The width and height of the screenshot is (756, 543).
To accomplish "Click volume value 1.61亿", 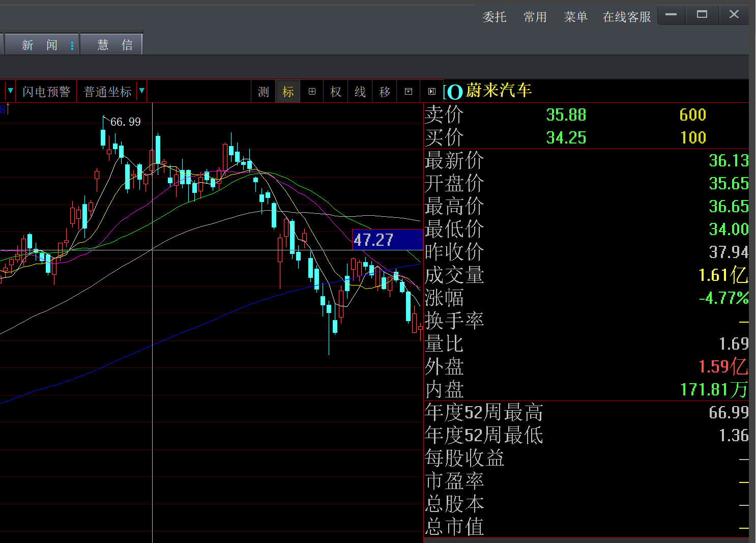I will 723,275.
